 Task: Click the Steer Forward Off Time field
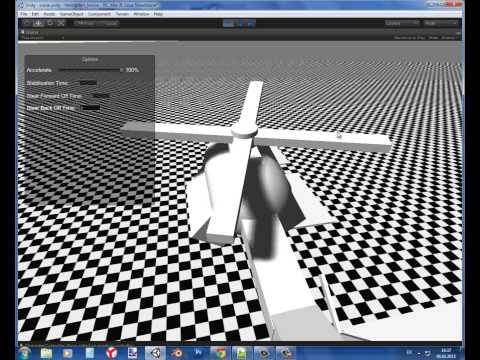[x=101, y=95]
